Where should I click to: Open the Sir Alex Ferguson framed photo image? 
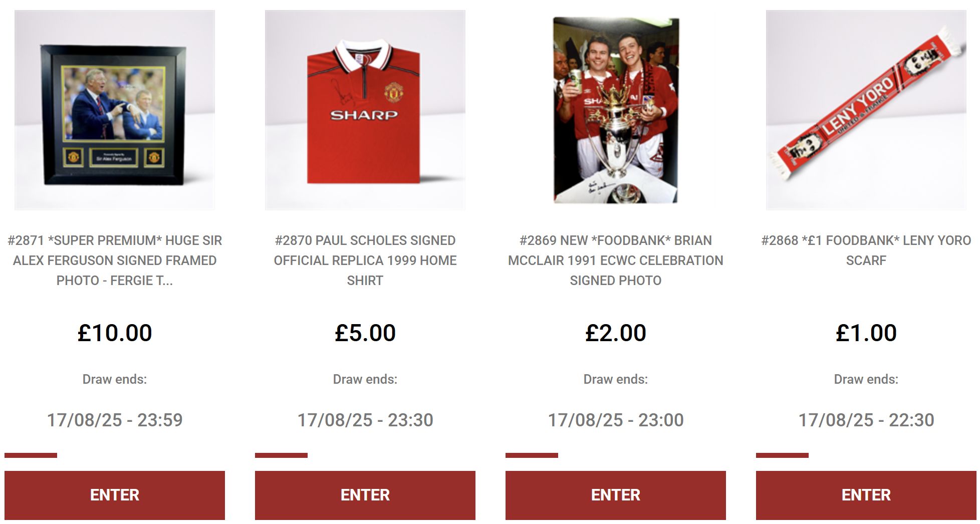[x=115, y=110]
